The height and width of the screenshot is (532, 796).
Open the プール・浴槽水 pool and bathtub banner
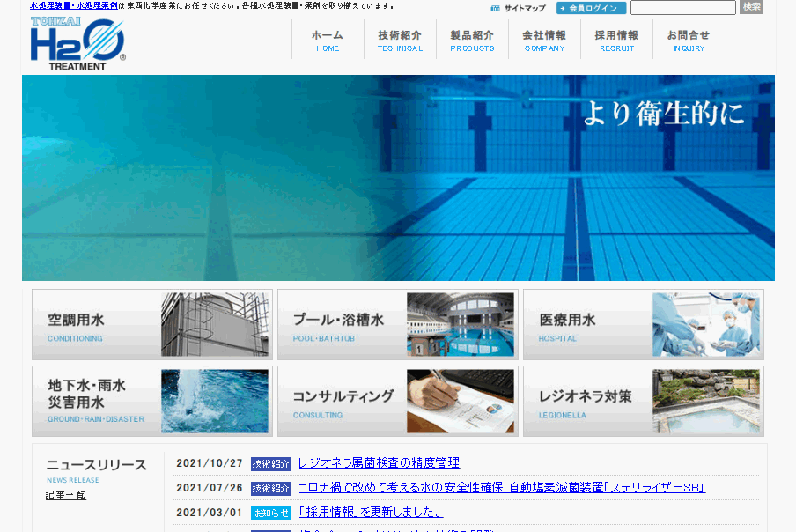click(x=397, y=325)
